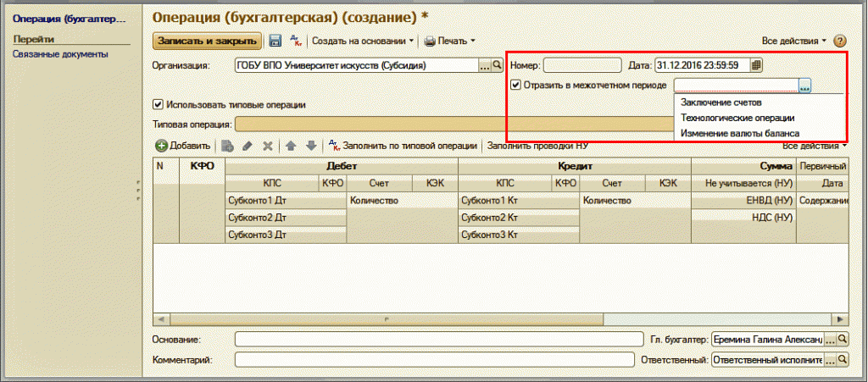Screen dimensions: 868x382
Task: Click the green Добавить row button
Action: coord(183,146)
